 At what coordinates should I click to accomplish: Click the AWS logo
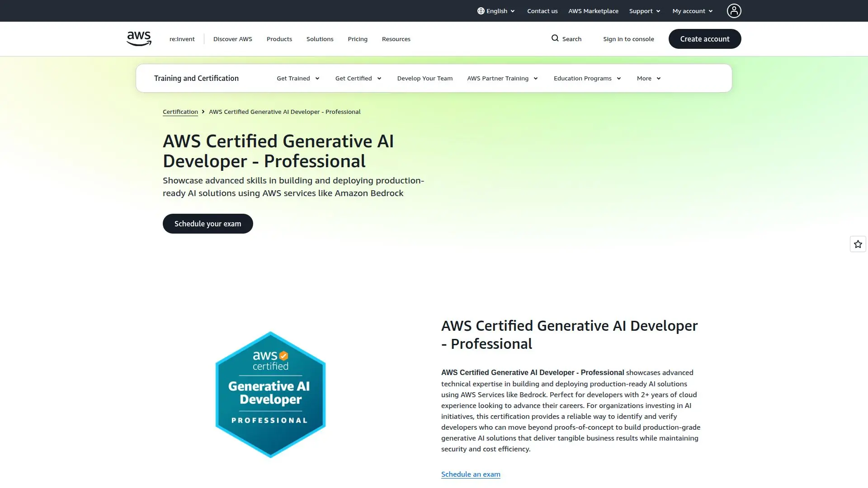(x=139, y=39)
